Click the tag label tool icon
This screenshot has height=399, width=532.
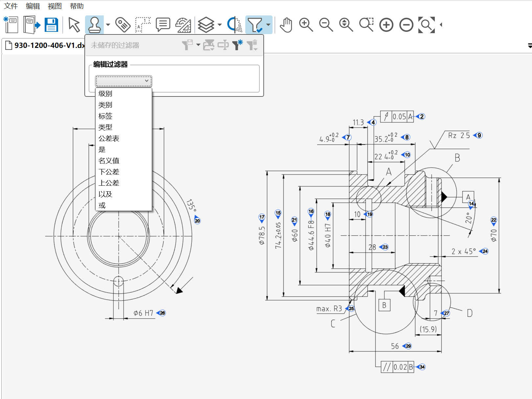tap(123, 25)
